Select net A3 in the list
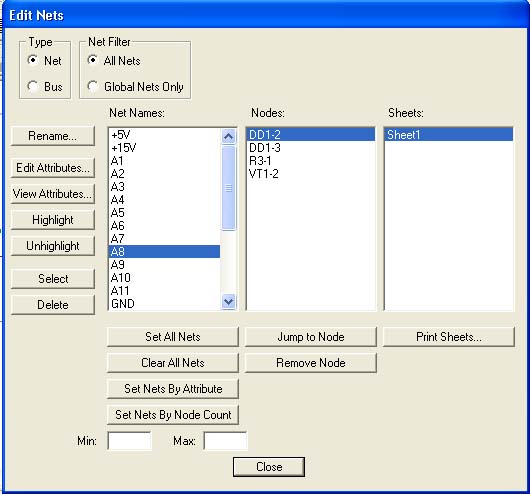The width and height of the screenshot is (530, 494). [164, 187]
